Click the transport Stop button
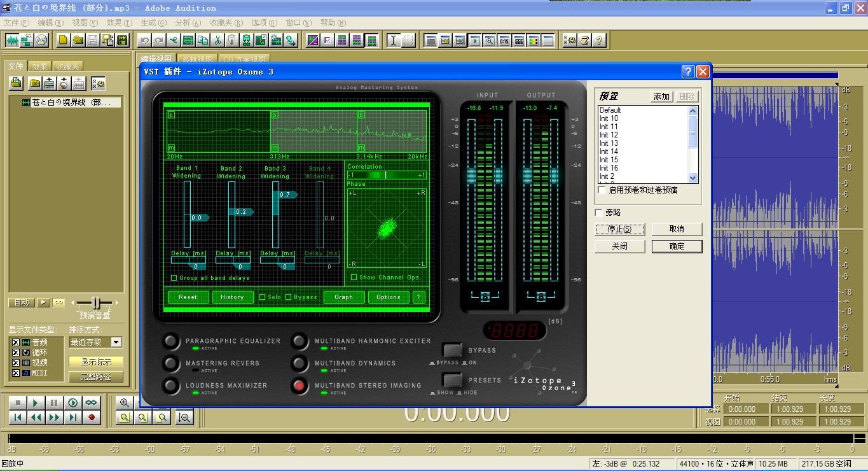The height and width of the screenshot is (471, 868). [x=18, y=402]
